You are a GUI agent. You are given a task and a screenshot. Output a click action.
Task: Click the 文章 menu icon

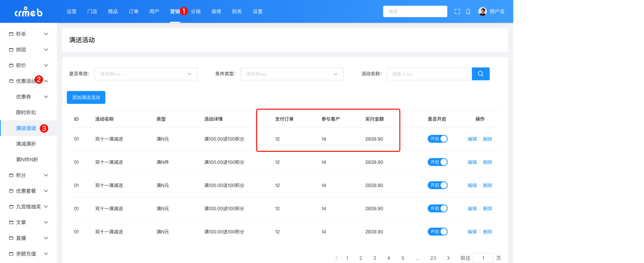11,223
